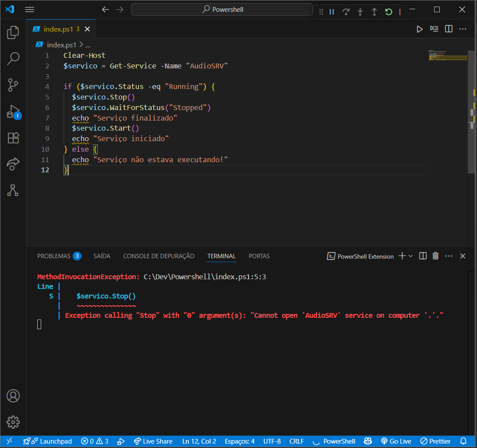Open the tree-graph view below Live Share
The height and width of the screenshot is (448, 477).
(13, 191)
